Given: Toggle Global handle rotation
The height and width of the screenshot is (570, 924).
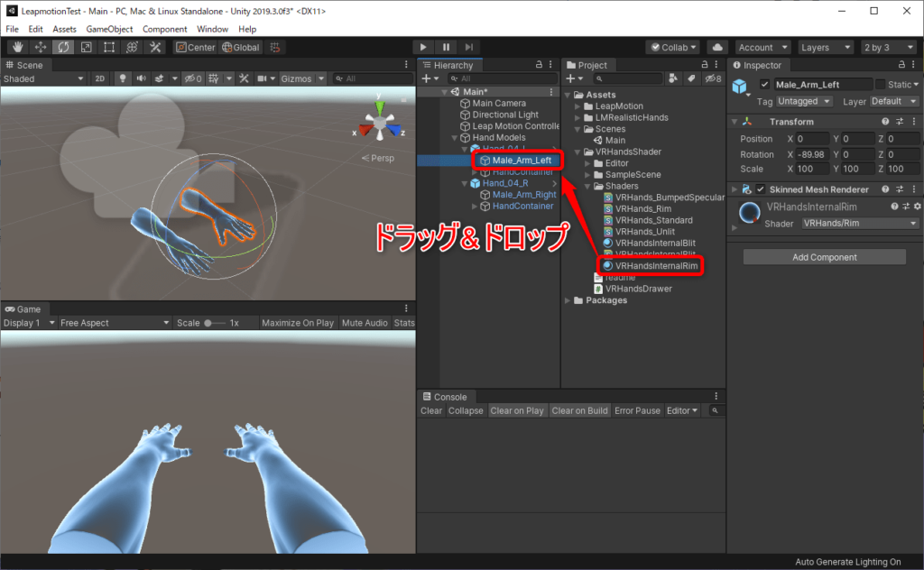Looking at the screenshot, I should tap(240, 47).
